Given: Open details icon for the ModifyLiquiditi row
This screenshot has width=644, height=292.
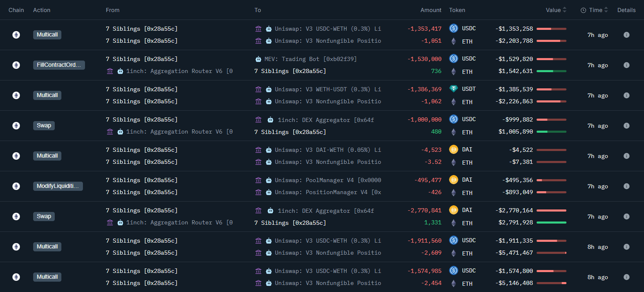Looking at the screenshot, I should point(626,186).
